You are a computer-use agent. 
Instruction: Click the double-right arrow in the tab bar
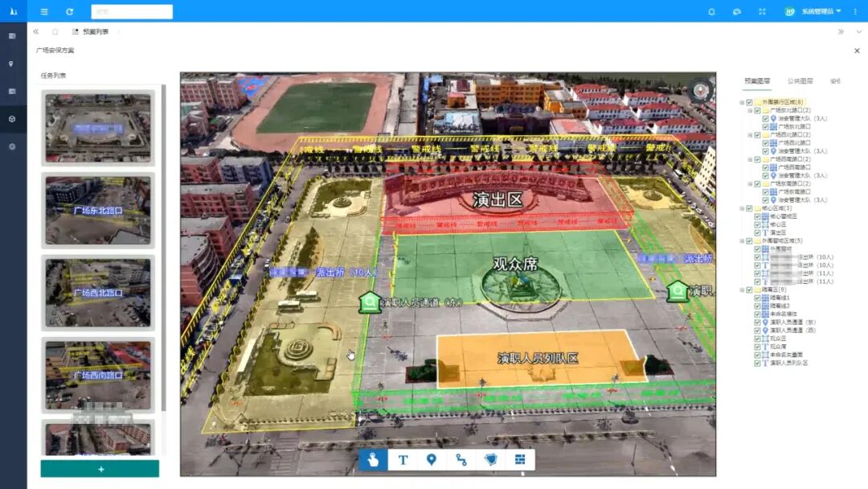(x=841, y=31)
